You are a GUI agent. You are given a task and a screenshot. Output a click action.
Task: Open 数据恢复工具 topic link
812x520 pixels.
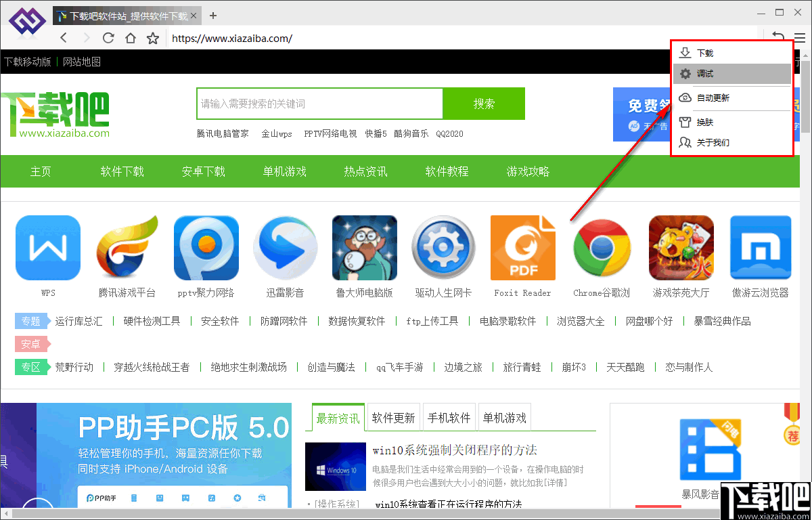tap(357, 321)
